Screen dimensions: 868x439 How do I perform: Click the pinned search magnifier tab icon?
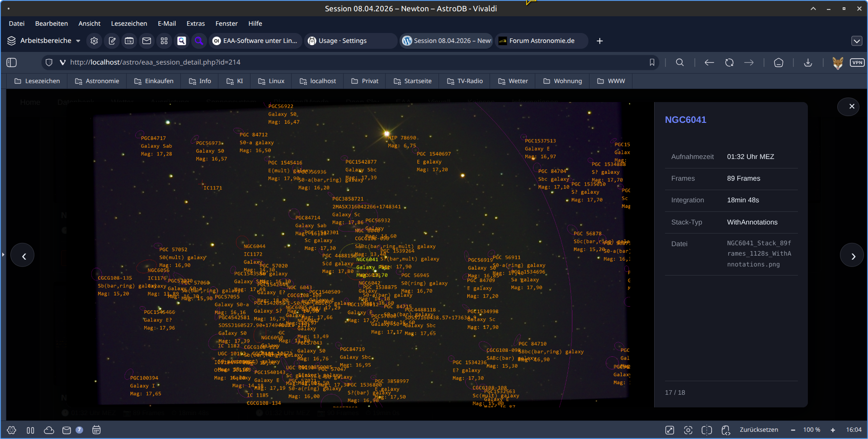click(x=182, y=41)
